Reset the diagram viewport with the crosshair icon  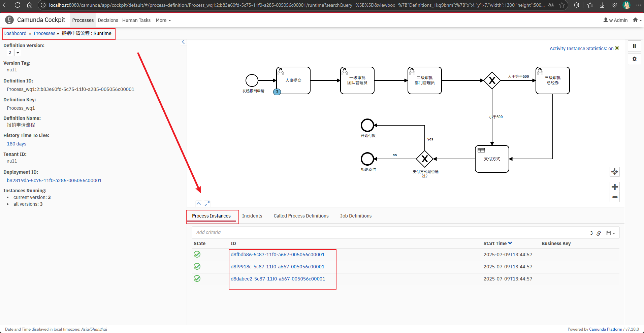[614, 172]
